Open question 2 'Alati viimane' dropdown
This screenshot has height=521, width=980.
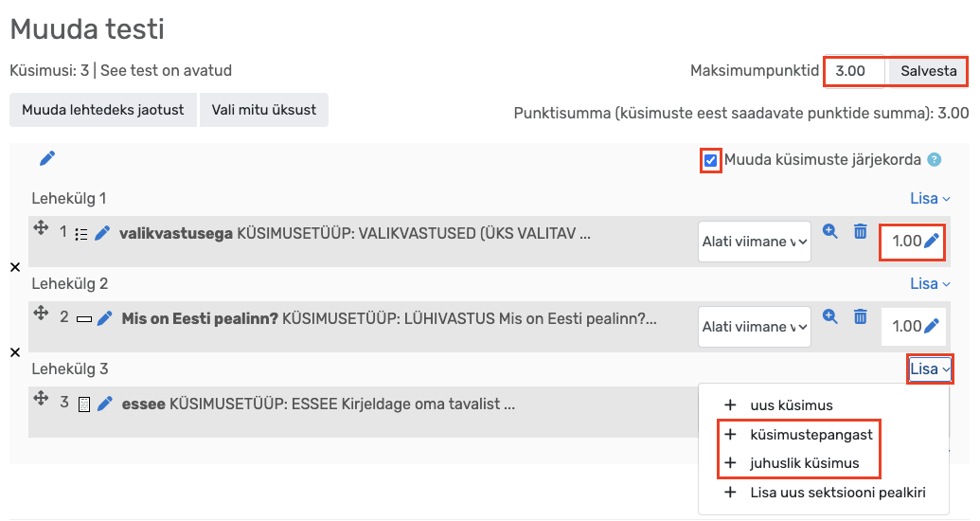755,327
